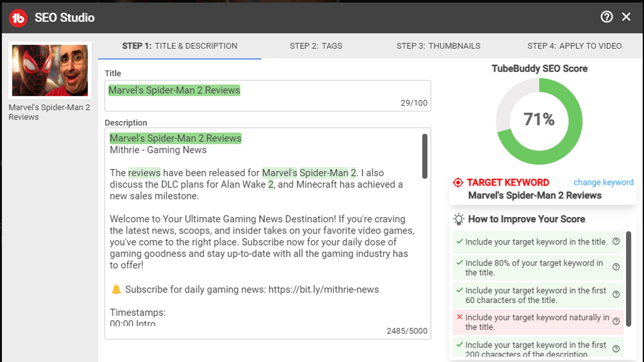The height and width of the screenshot is (362, 644).
Task: Click 'Mithrie - Gaming News' line in description
Action: pyautogui.click(x=158, y=150)
